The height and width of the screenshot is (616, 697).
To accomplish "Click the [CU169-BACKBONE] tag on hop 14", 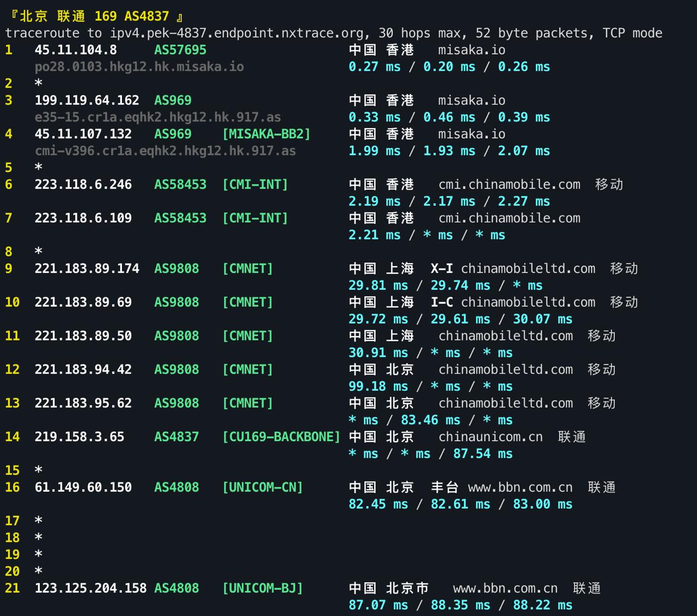I will pos(282,436).
